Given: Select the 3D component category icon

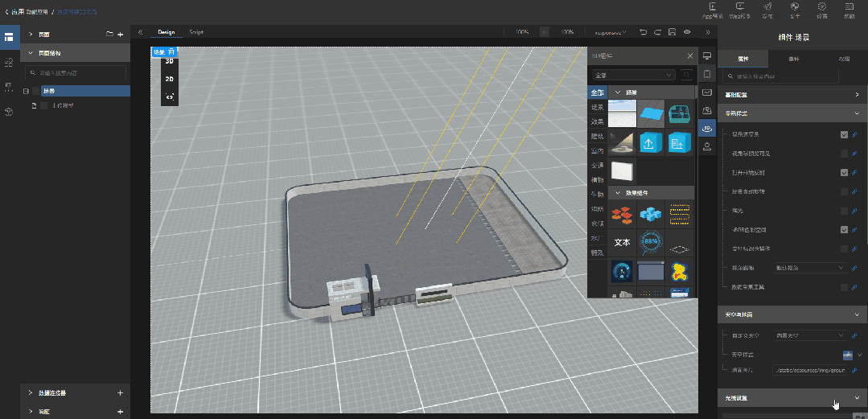Looking at the screenshot, I should pos(707,129).
